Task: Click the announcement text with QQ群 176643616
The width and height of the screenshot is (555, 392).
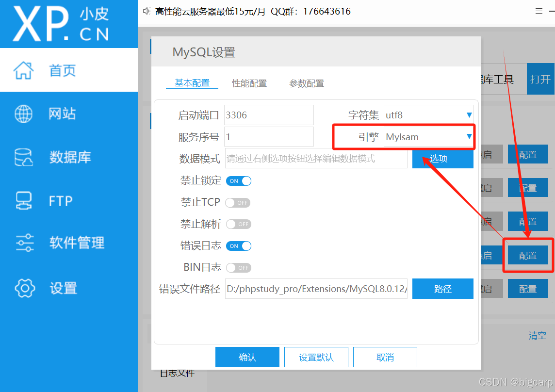Action: coord(253,11)
